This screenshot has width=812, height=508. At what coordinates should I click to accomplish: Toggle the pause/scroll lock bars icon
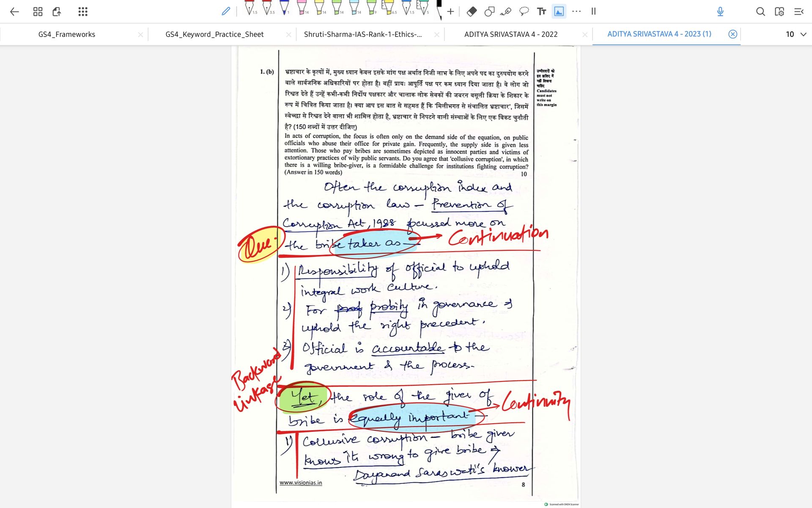593,11
